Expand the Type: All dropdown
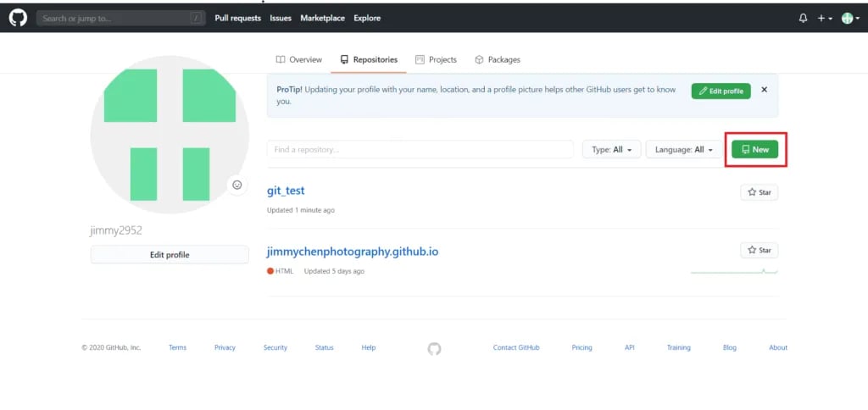Image resolution: width=868 pixels, height=410 pixels. click(612, 149)
